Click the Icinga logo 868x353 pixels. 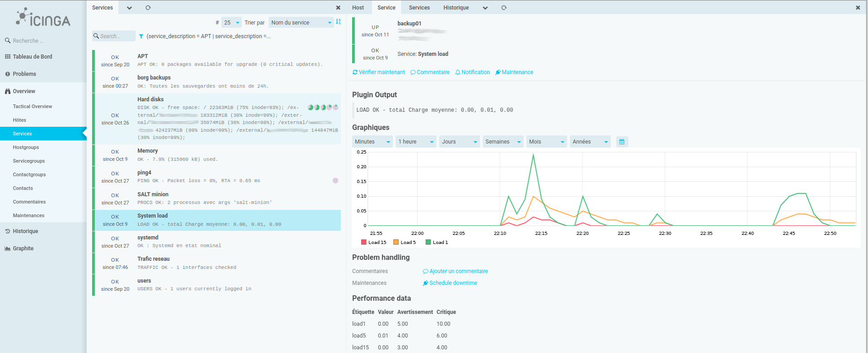point(43,17)
